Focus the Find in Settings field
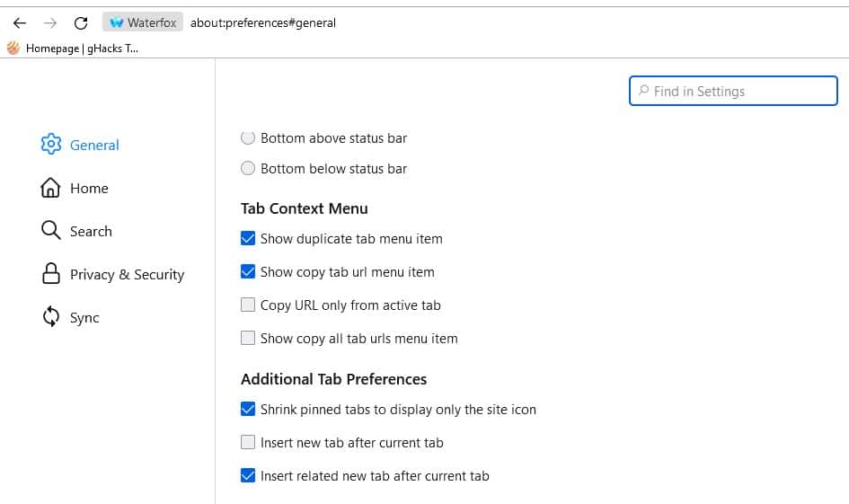 click(x=733, y=91)
